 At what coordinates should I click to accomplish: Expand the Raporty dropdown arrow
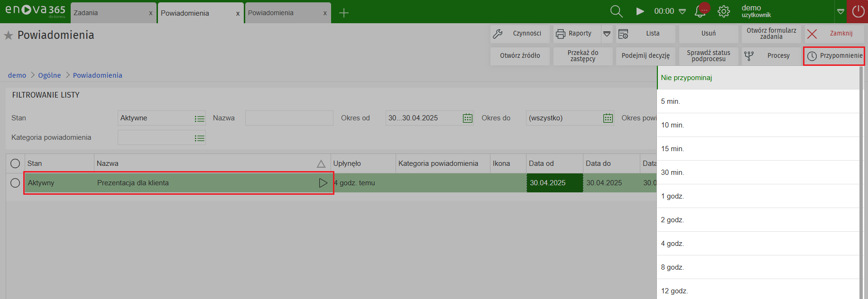pyautogui.click(x=607, y=34)
